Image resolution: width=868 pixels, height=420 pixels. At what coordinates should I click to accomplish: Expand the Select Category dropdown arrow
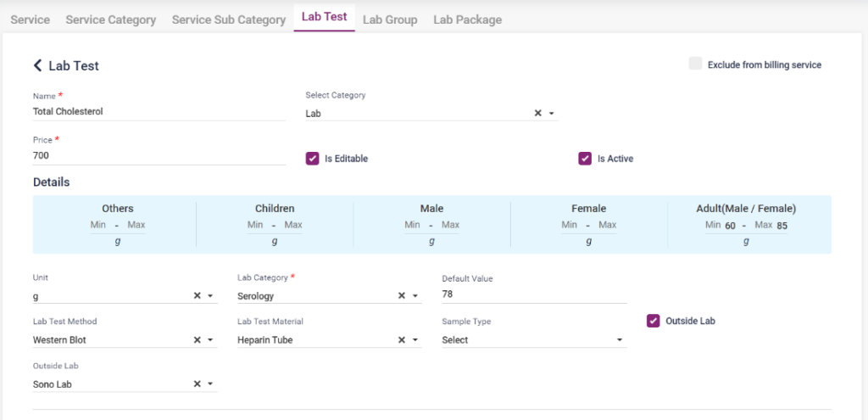552,113
